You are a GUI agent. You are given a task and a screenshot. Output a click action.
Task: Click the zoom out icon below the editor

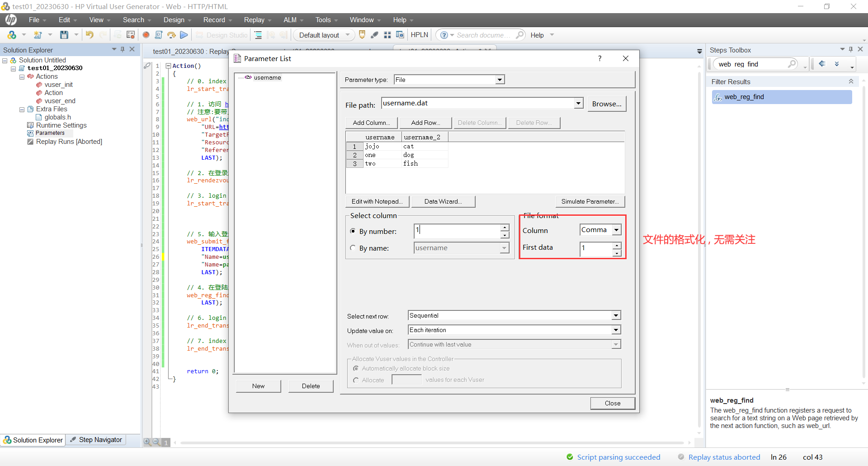[x=156, y=442]
